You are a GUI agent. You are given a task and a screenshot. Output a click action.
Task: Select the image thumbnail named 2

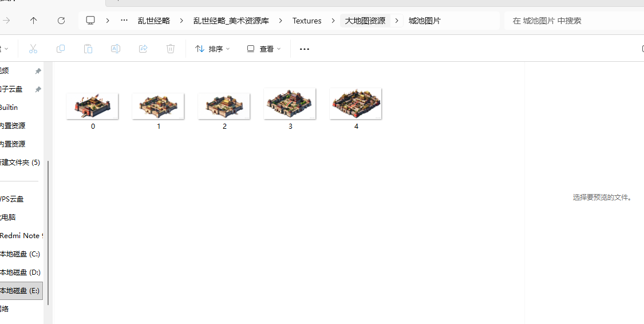pyautogui.click(x=224, y=105)
